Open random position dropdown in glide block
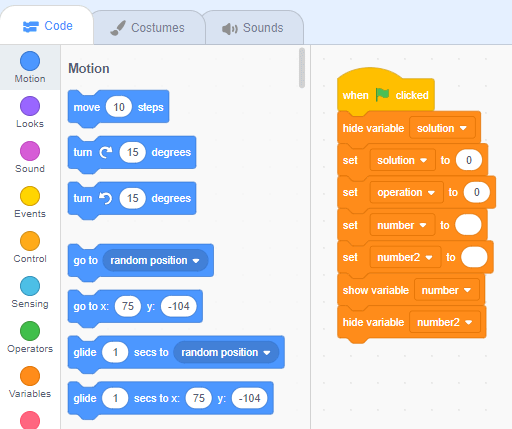Screen dimensions: 512x429 pyautogui.click(x=226, y=352)
